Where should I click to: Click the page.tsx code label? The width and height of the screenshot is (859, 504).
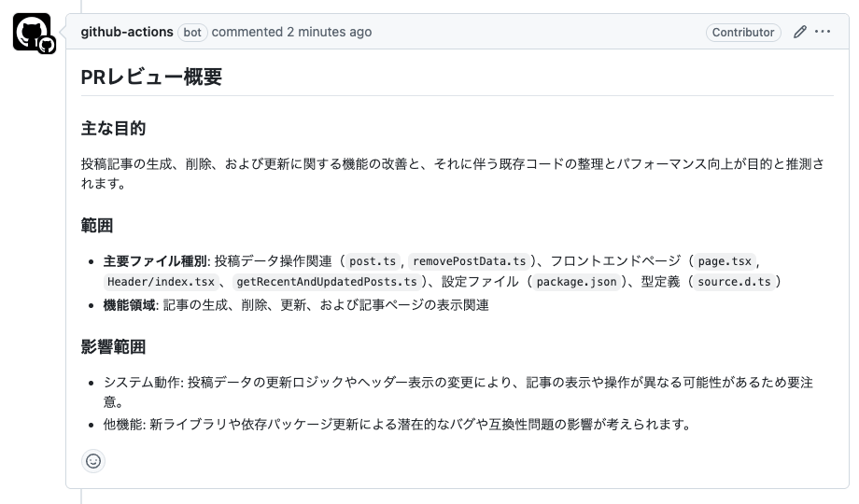[x=725, y=261]
